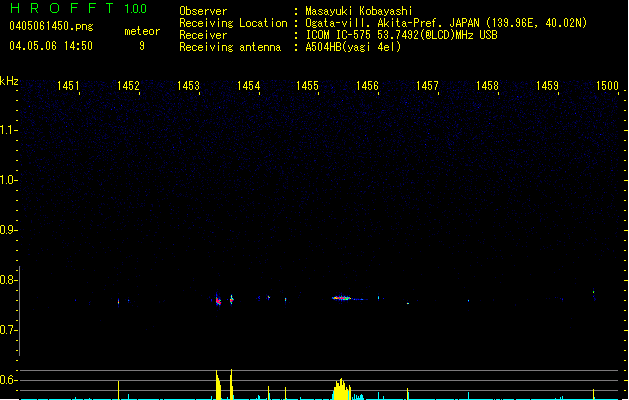The width and height of the screenshot is (629, 400).
Task: Click the 1453 time axis label
Action: [x=188, y=85]
